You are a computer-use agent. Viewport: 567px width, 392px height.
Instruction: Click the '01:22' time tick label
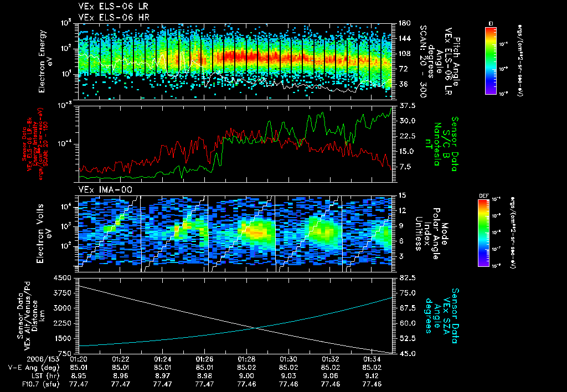[x=120, y=360]
